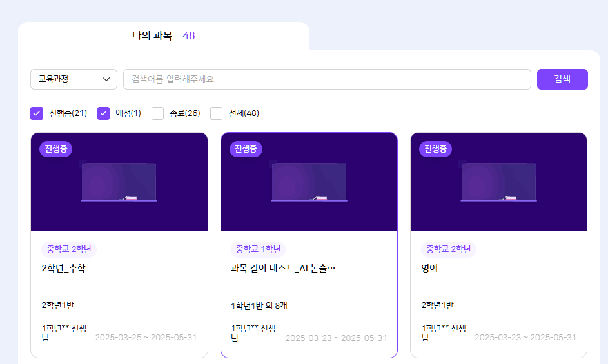Image resolution: width=608 pixels, height=364 pixels.
Task: Open the 2학년_수학 course thumbnail
Action: coord(119,182)
